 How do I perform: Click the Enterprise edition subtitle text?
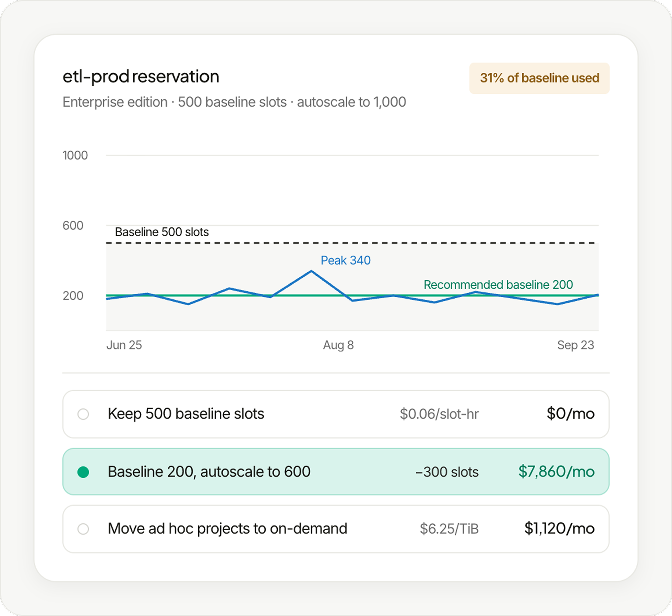point(234,102)
